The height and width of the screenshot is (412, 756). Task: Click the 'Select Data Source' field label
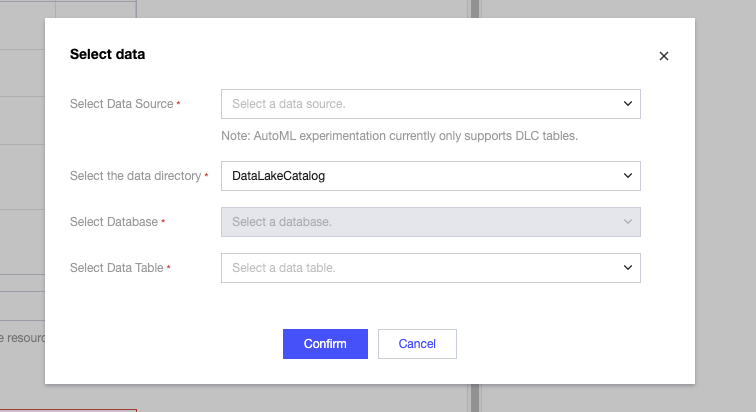tap(122, 104)
